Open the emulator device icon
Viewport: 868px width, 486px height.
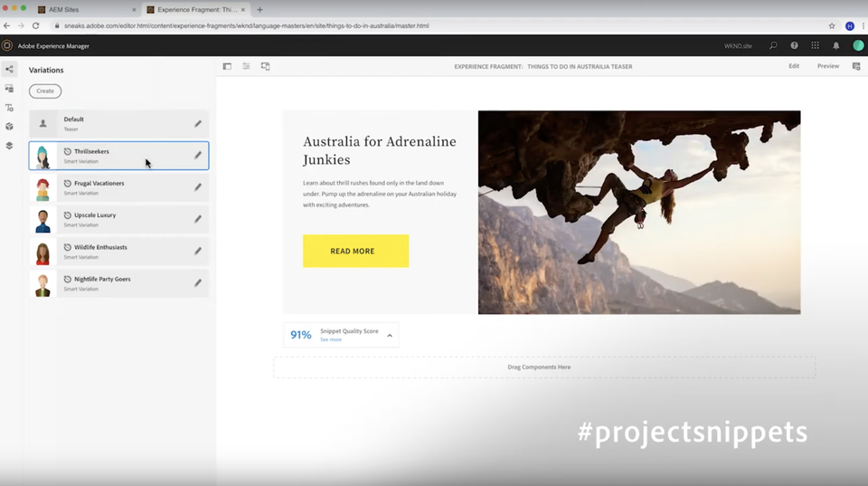266,66
